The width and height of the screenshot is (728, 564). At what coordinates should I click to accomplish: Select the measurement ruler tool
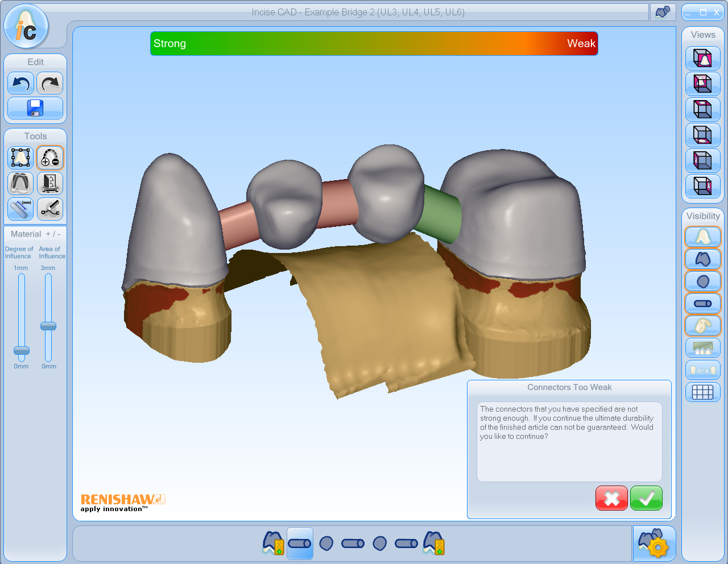tap(20, 209)
